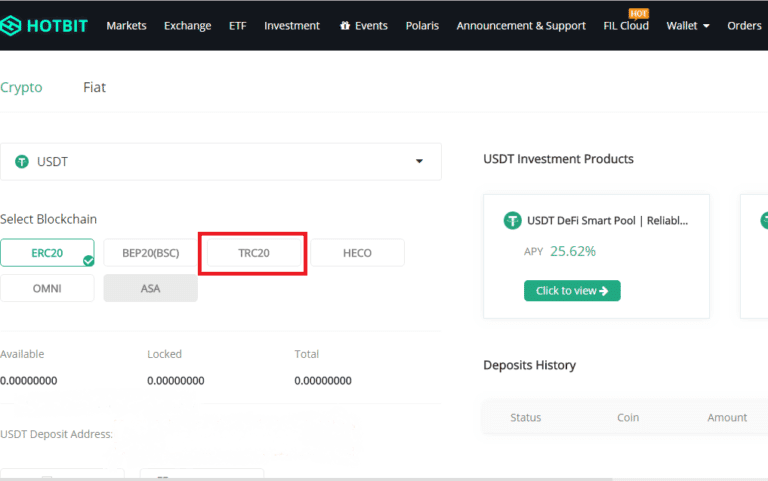Click USDT Investment Products heading
Image resolution: width=768 pixels, height=481 pixels.
(x=558, y=159)
